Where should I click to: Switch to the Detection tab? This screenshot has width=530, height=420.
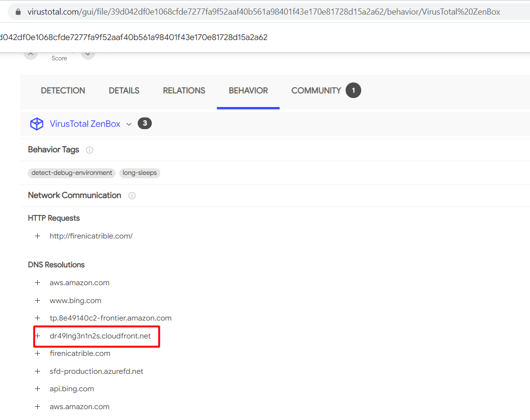[63, 91]
